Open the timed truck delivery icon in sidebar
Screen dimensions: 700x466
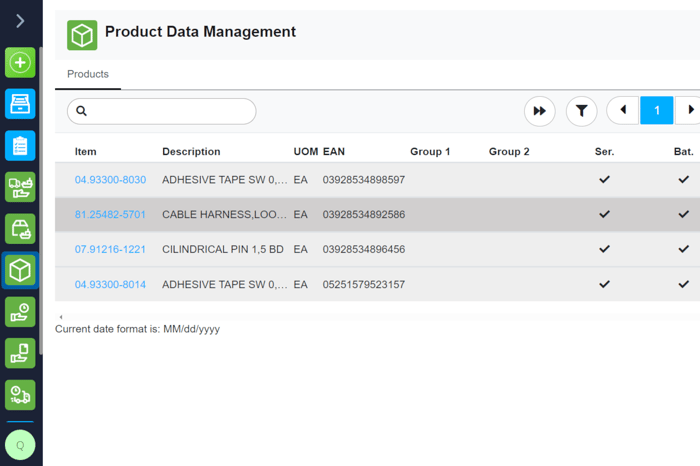[20, 395]
